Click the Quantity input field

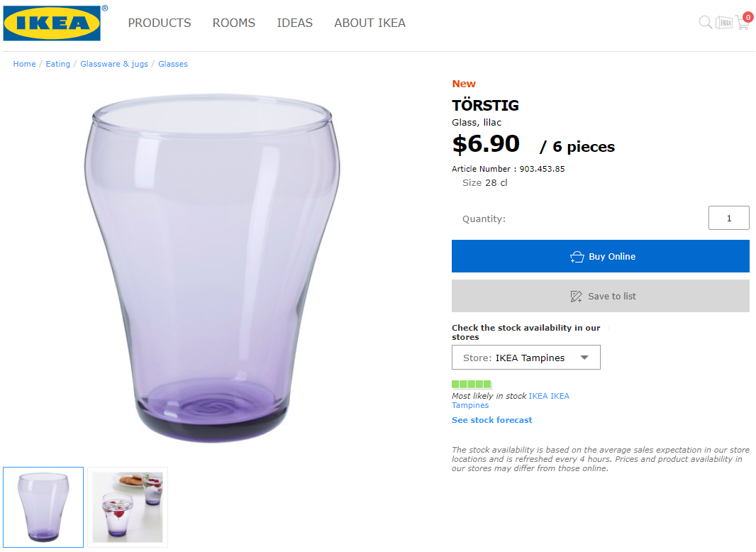[728, 219]
